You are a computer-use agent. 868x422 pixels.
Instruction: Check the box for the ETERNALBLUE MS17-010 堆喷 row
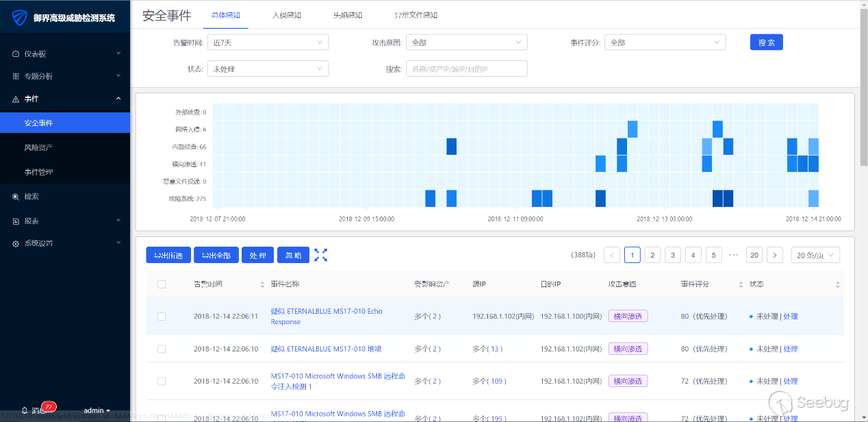point(162,349)
